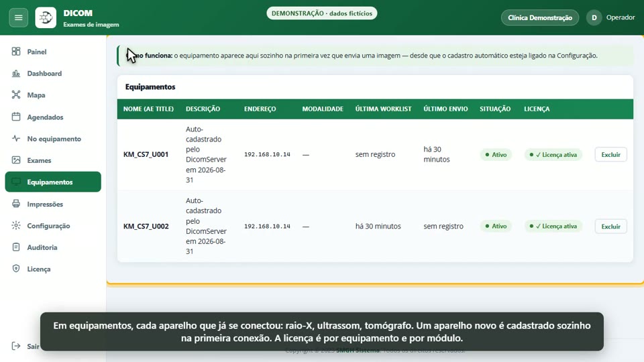Open the Exames page
The image size is (644, 362).
[x=53, y=160]
